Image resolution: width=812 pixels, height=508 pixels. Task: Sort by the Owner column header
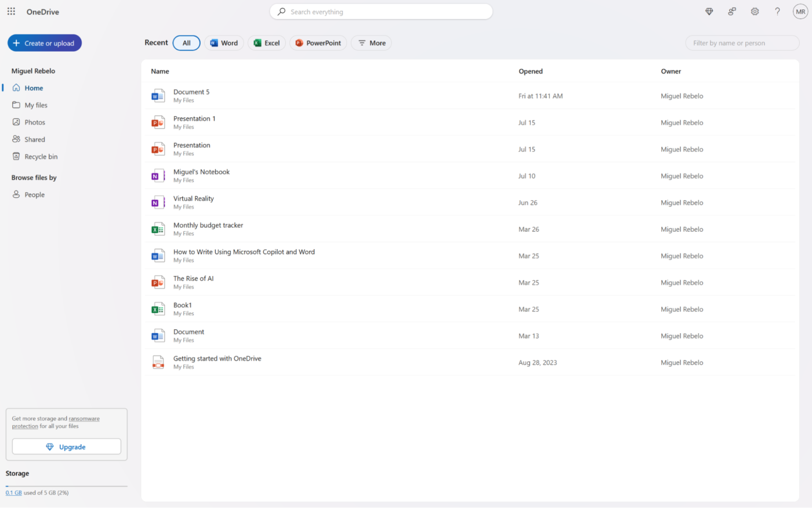671,71
